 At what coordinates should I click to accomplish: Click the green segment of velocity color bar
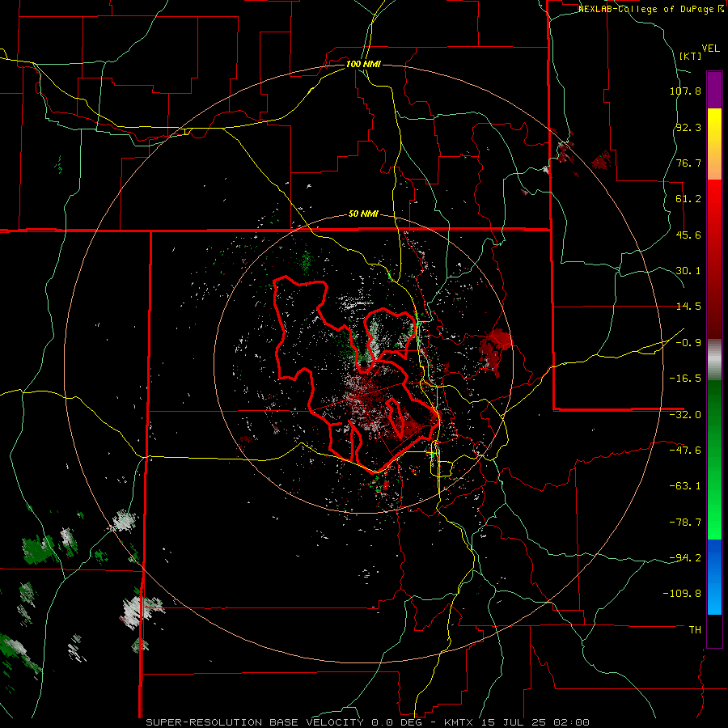[714, 459]
